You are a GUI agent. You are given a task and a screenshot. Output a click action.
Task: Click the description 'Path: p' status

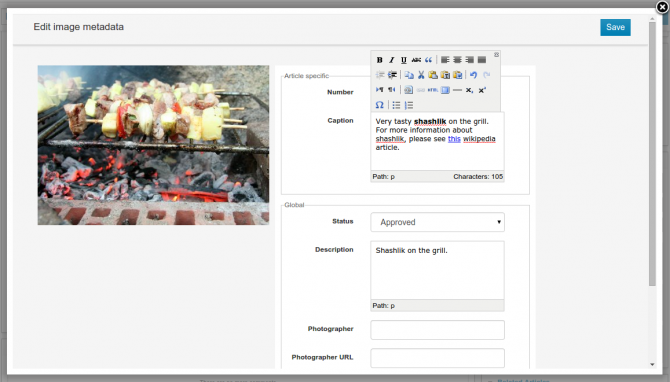coord(384,306)
